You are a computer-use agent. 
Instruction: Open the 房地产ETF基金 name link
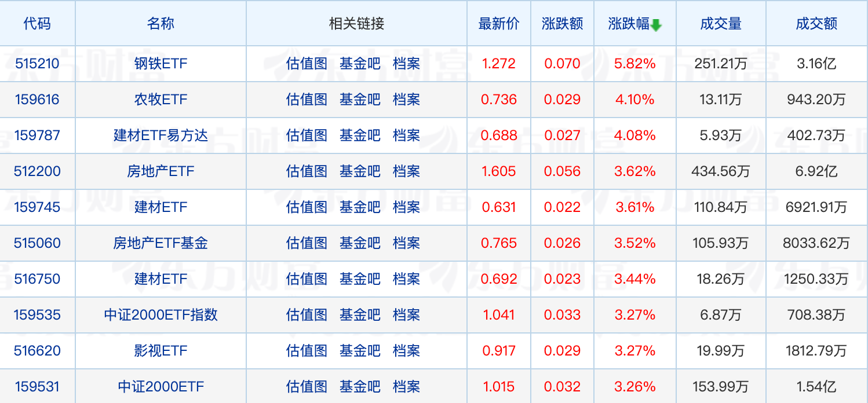(x=161, y=243)
